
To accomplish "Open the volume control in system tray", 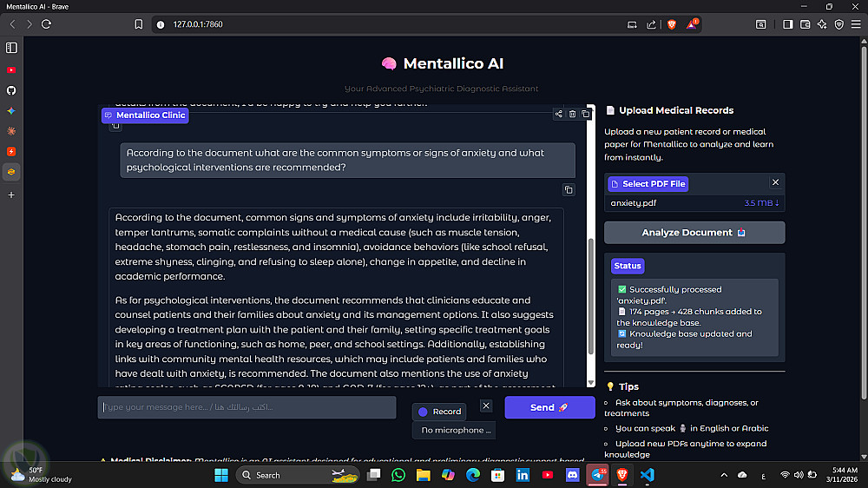I will point(799,475).
